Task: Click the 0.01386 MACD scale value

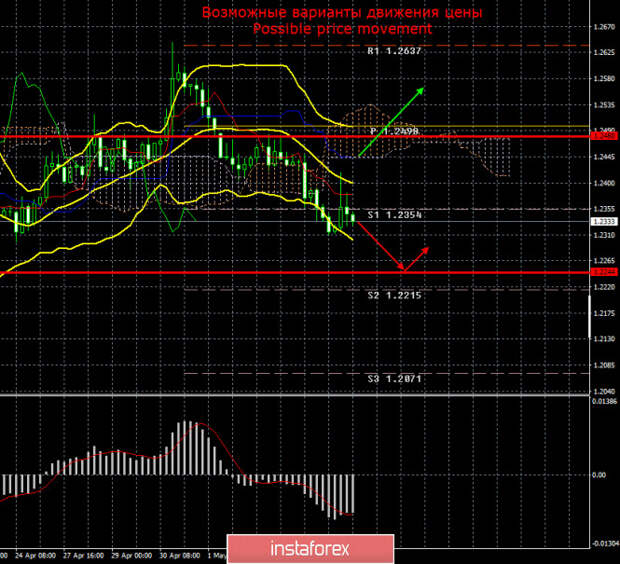Action: 604,401
